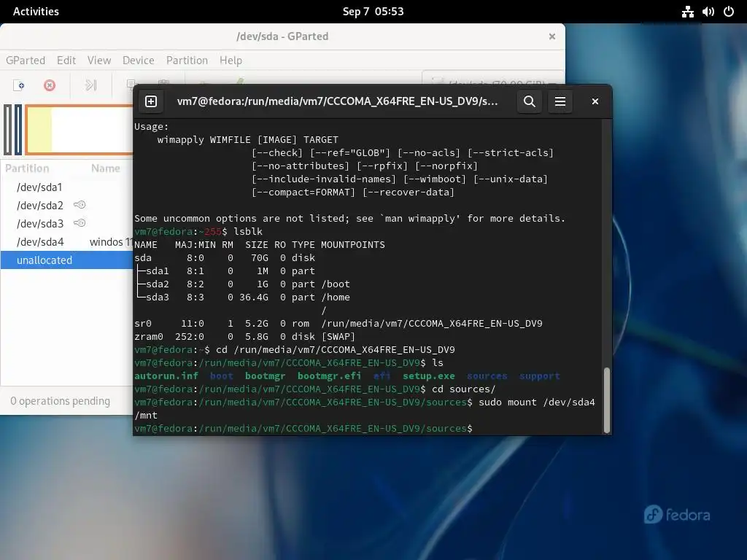Open the network status icon in top bar

point(687,12)
